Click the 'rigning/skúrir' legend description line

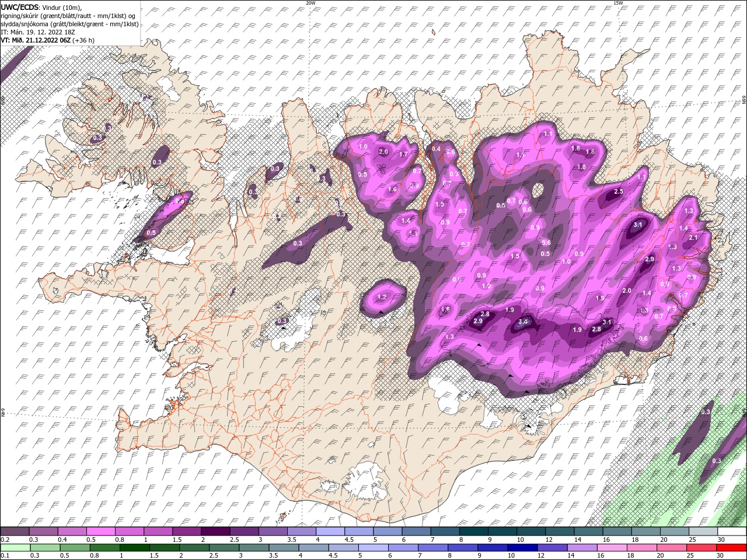coord(69,16)
